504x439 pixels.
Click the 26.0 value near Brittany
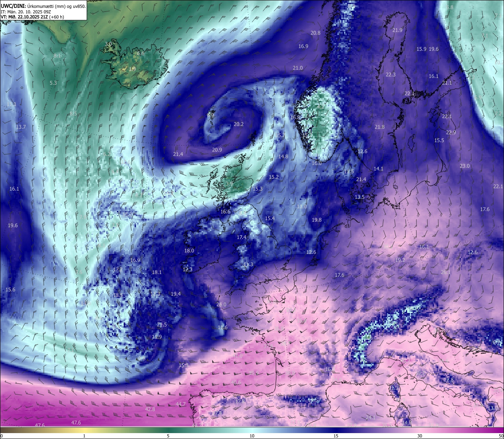221,304
